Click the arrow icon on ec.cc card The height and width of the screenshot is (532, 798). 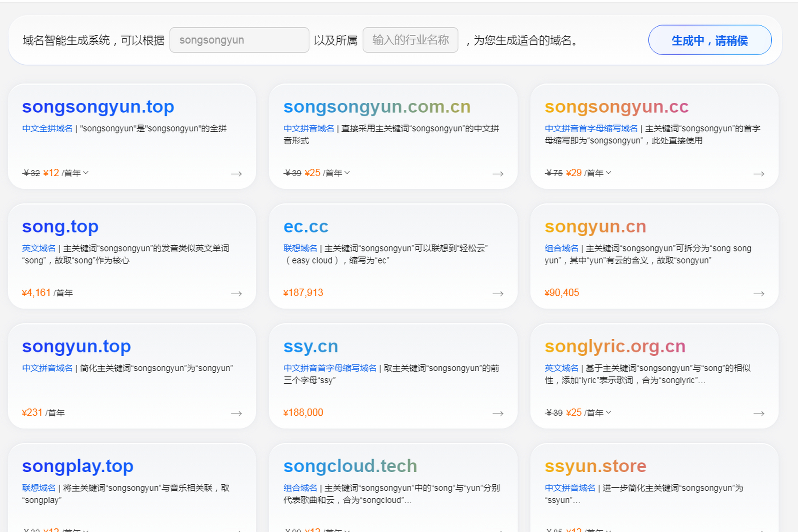pyautogui.click(x=498, y=293)
